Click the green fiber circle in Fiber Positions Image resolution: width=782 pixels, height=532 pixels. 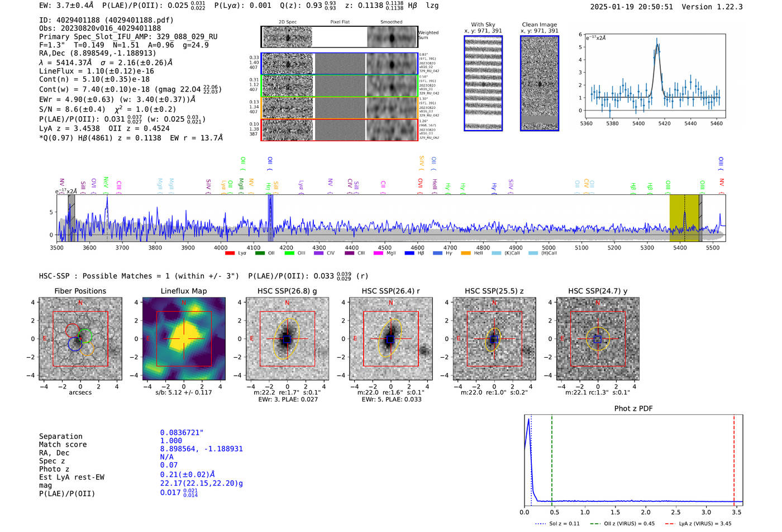85,336
